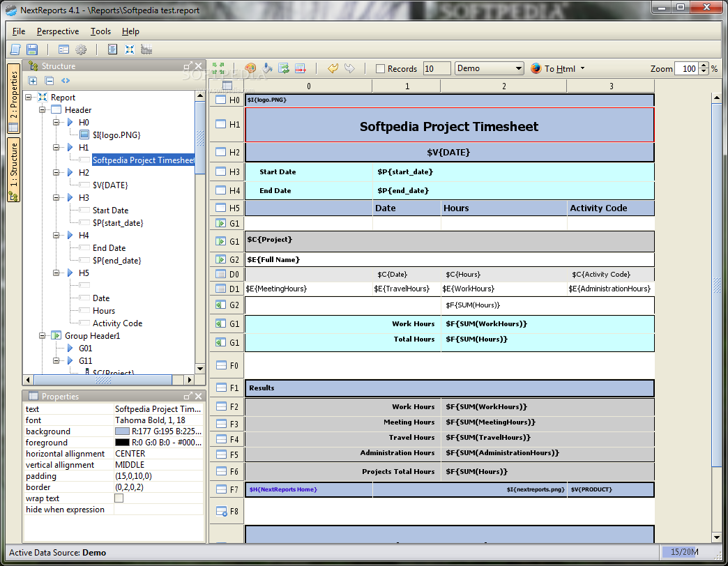Increase zoom with the spinner up arrow
The image size is (728, 566).
point(704,66)
